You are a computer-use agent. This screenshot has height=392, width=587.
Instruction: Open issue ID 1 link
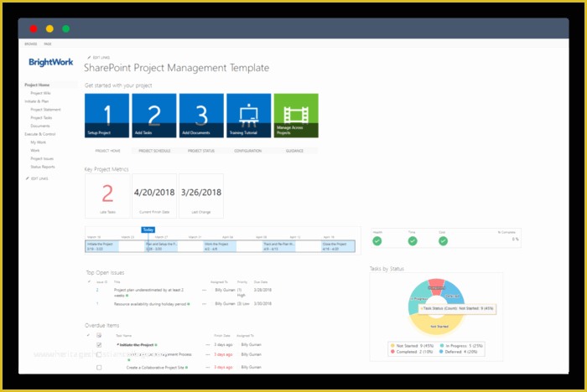tap(97, 304)
